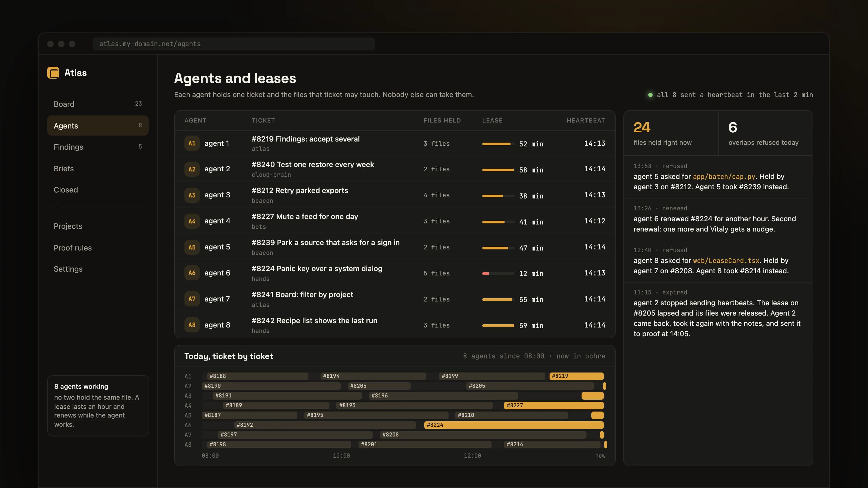Click the web/LeaseCard.tsx file link
The image size is (868, 488).
pyautogui.click(x=726, y=260)
